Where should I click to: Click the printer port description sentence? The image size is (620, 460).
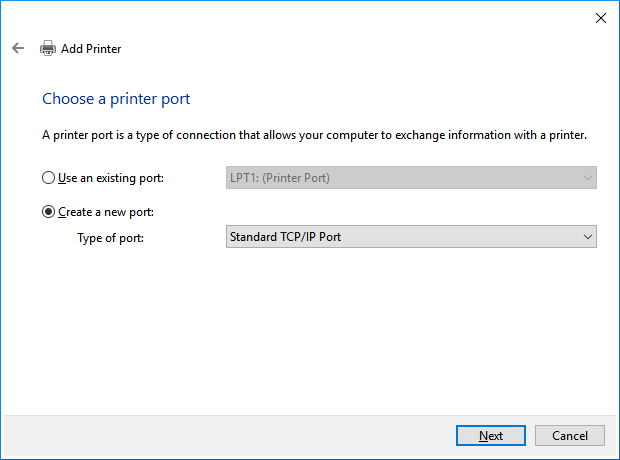coord(314,135)
